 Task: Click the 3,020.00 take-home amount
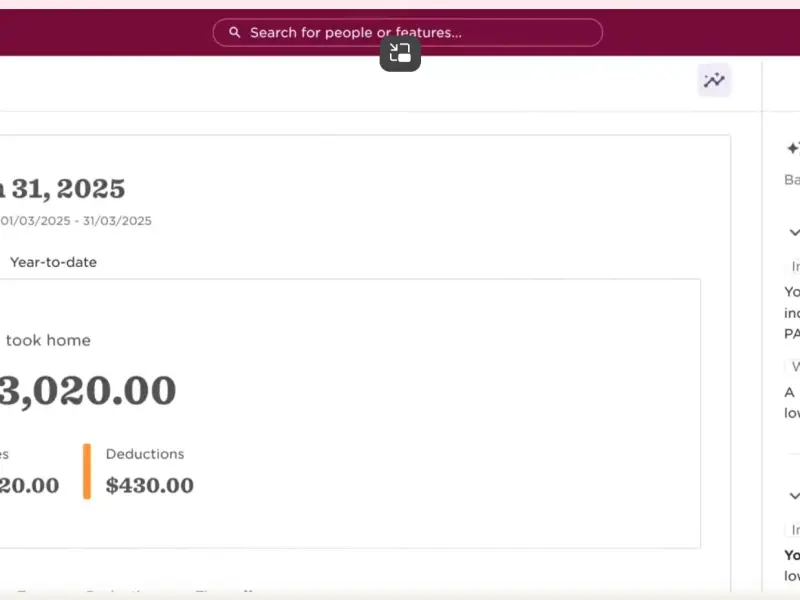point(88,391)
